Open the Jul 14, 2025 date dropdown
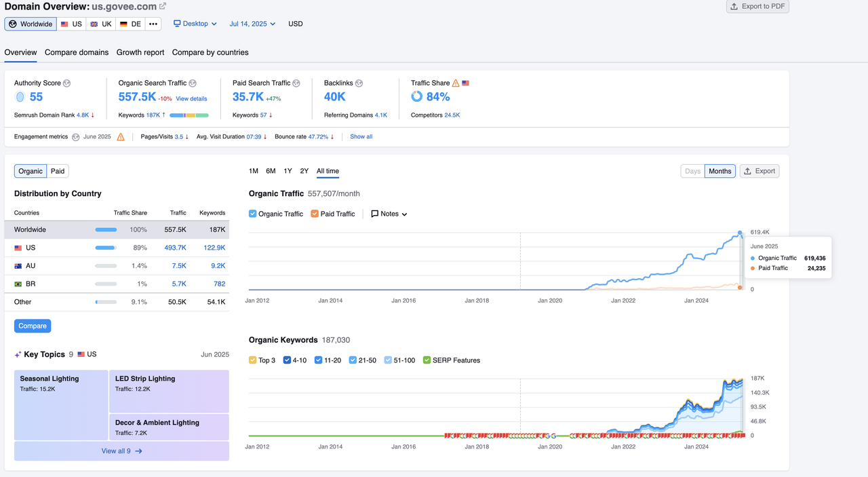The width and height of the screenshot is (868, 477). 252,24
